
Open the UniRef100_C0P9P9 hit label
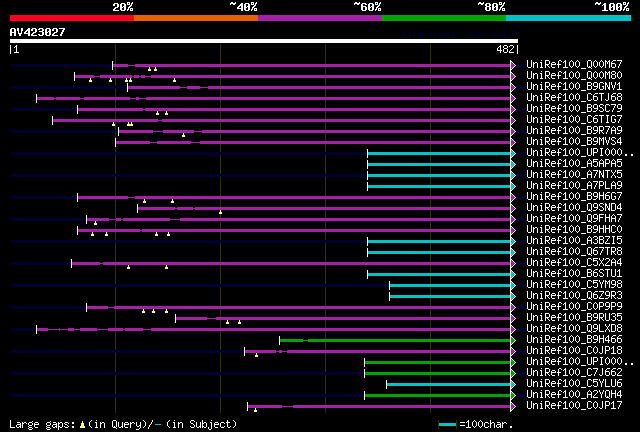click(574, 307)
